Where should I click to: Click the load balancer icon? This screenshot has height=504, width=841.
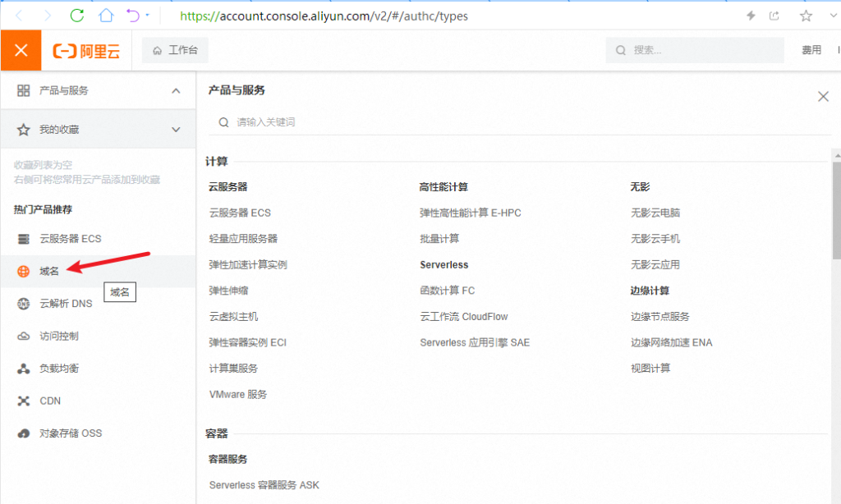coord(24,369)
